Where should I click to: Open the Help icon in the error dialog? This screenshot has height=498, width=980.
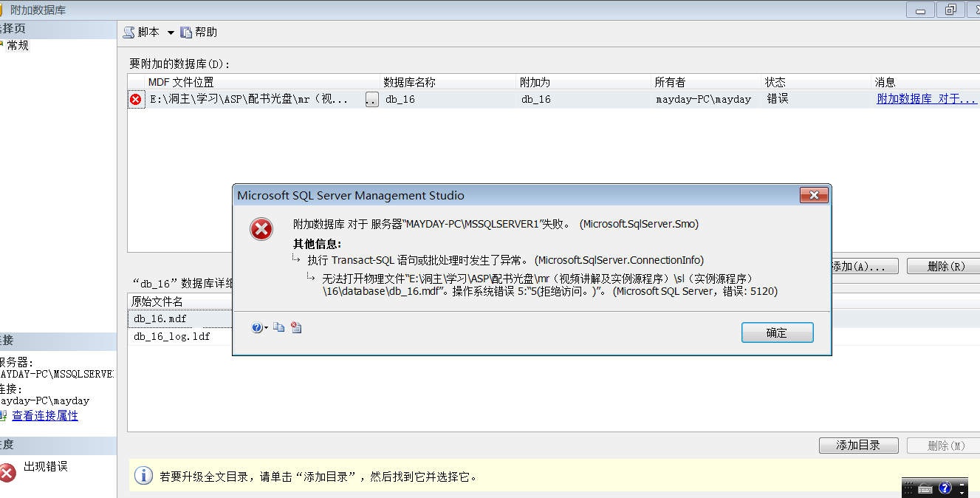coord(256,328)
